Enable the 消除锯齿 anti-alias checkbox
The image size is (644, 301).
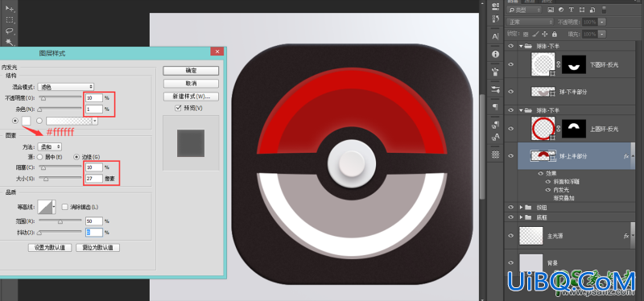click(x=64, y=208)
